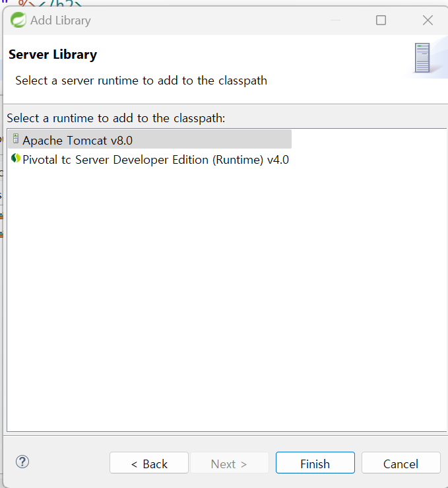Close the Add Library dialog
448x488 pixels.
[x=428, y=20]
